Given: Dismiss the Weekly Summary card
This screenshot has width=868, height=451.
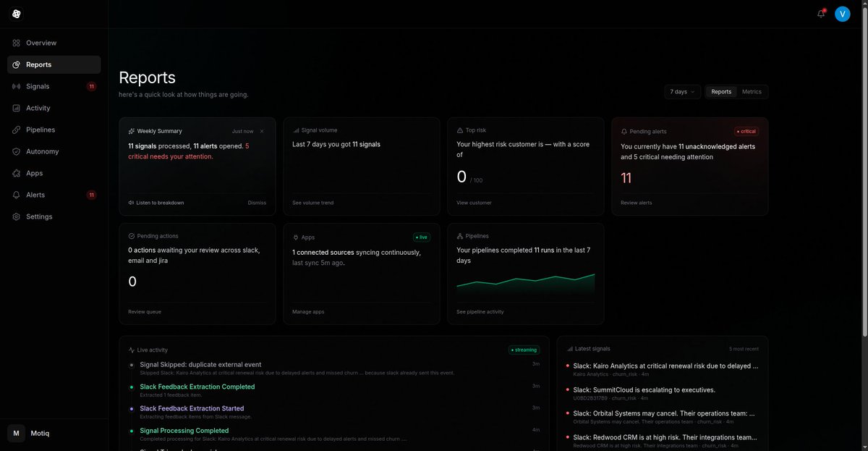Looking at the screenshot, I should [257, 203].
